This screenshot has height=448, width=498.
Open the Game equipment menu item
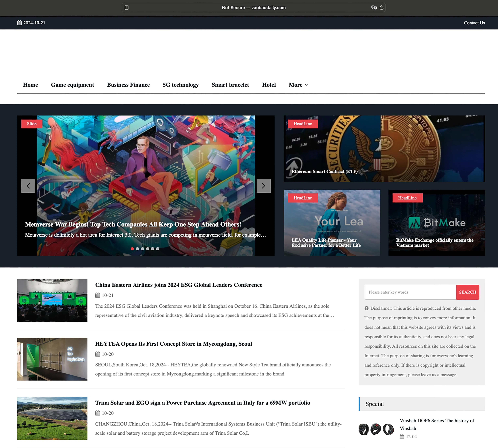[x=72, y=85]
